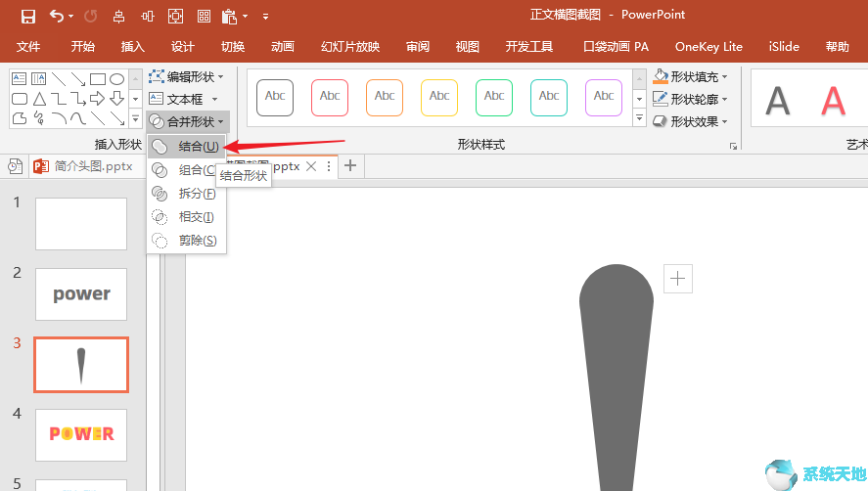The image size is (868, 491).
Task: Open the 编辑形状 dropdown
Action: click(186, 76)
